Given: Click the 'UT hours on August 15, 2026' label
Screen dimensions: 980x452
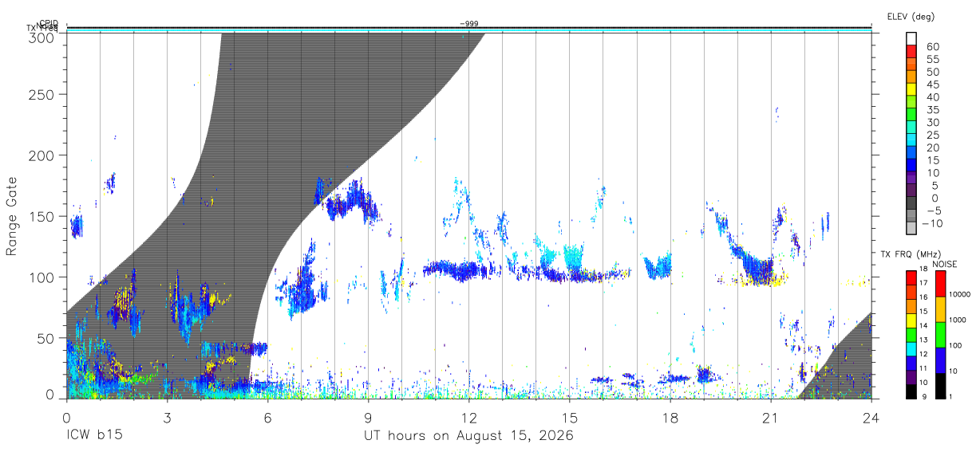Looking at the screenshot, I should (468, 436).
